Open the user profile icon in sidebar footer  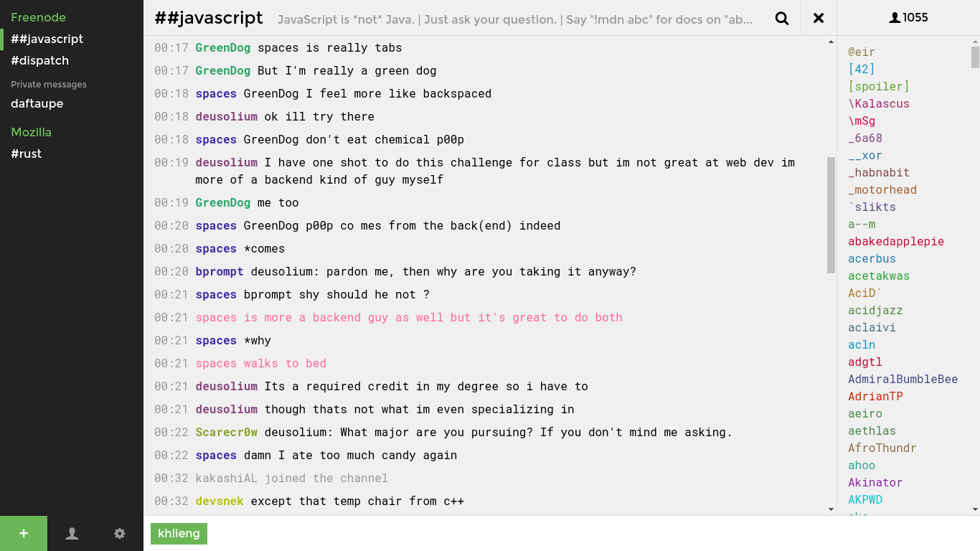pos(72,533)
